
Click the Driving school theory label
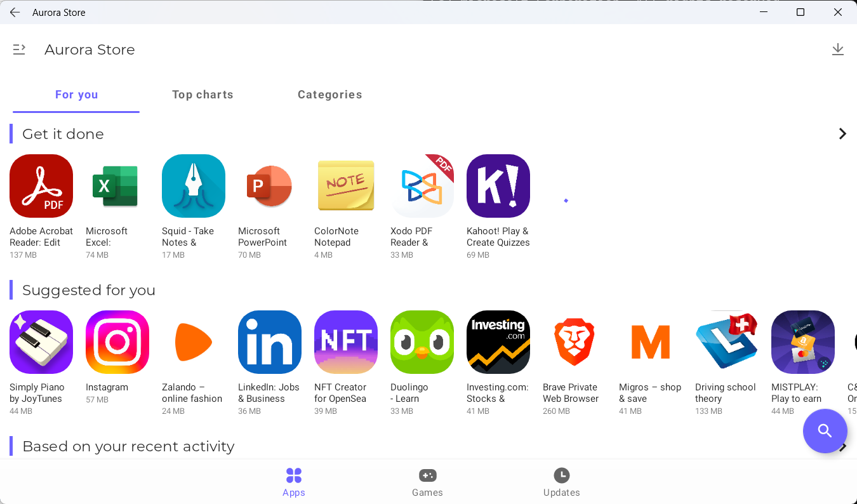click(726, 393)
